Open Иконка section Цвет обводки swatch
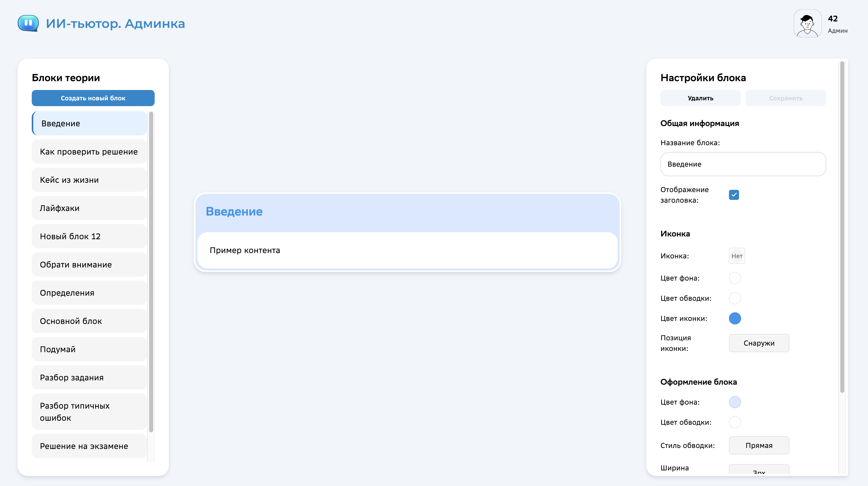868x486 pixels. (x=735, y=298)
